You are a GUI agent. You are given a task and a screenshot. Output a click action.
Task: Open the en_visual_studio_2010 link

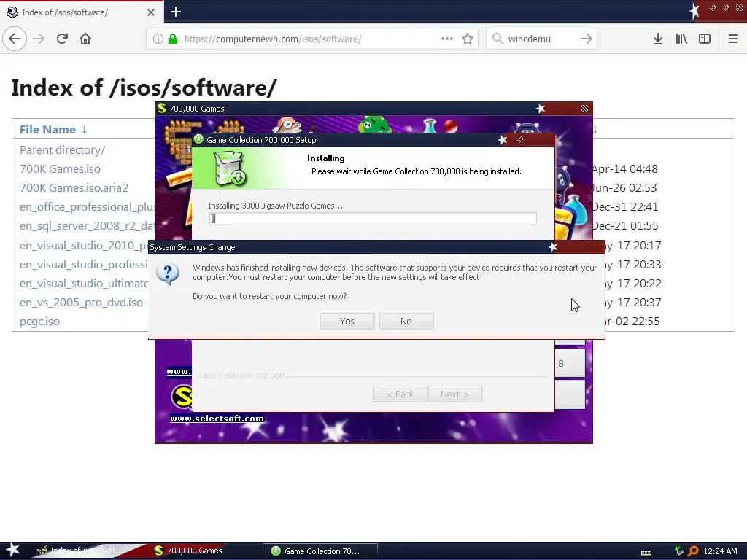[x=84, y=245]
